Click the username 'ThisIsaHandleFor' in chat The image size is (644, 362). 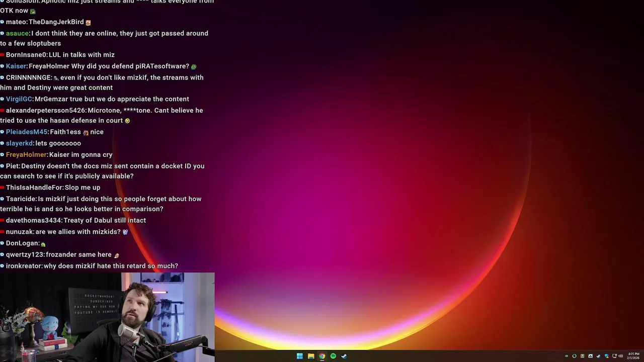(x=34, y=188)
